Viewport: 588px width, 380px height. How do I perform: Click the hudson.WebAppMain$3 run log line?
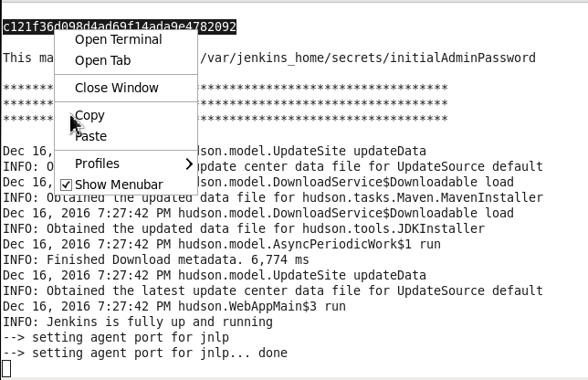point(174,306)
